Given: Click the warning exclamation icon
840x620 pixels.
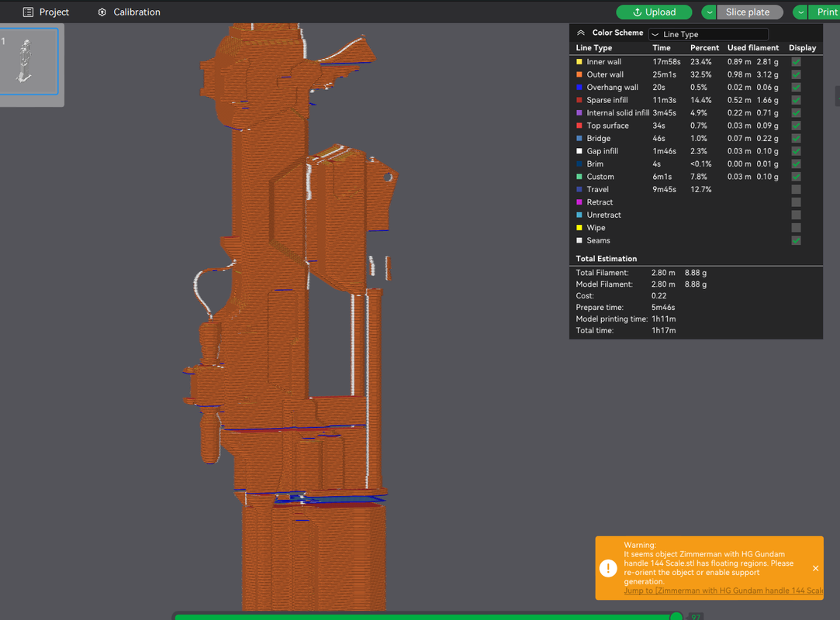Looking at the screenshot, I should 608,568.
